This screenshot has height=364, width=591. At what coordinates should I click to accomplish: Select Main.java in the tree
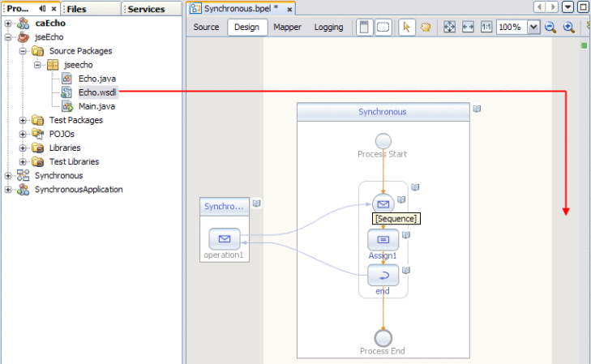pos(96,106)
